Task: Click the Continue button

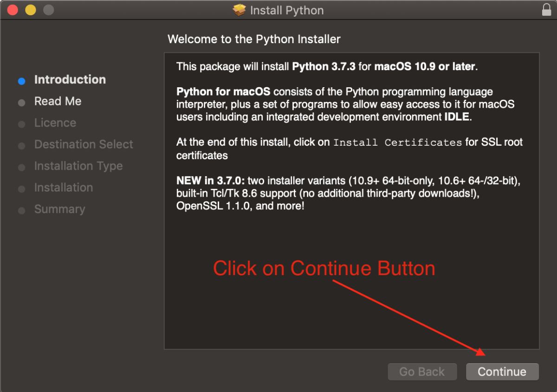Action: 502,372
